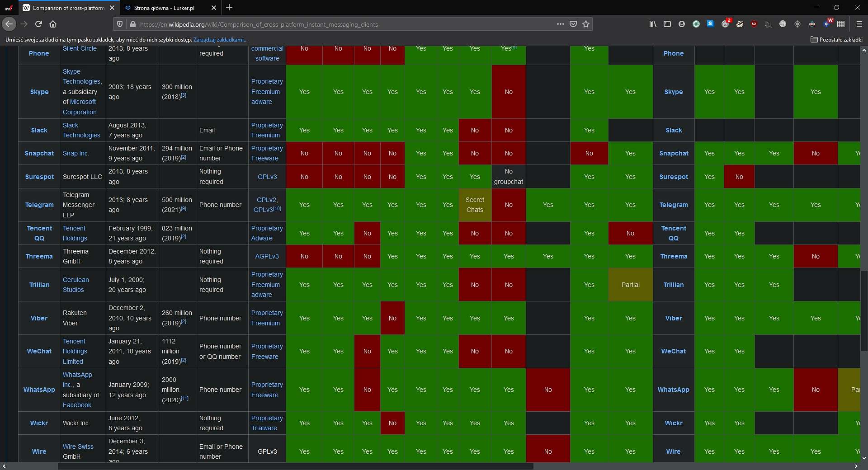Open Tencent Holdings link in Tencent QQ row

(75, 233)
